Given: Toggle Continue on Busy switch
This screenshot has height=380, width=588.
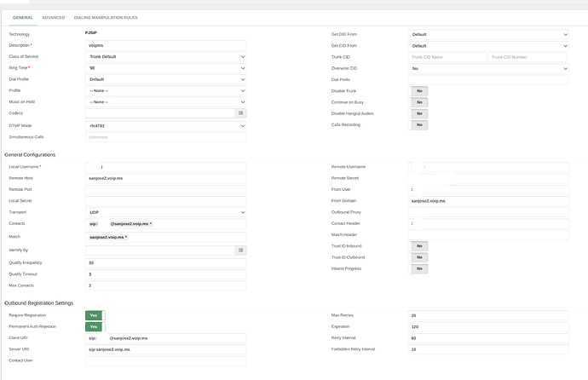Looking at the screenshot, I should pyautogui.click(x=420, y=101).
